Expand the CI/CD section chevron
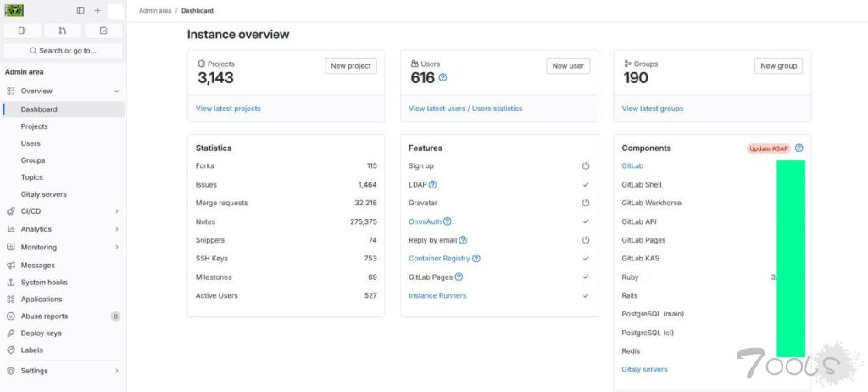The height and width of the screenshot is (392, 868). pos(116,211)
